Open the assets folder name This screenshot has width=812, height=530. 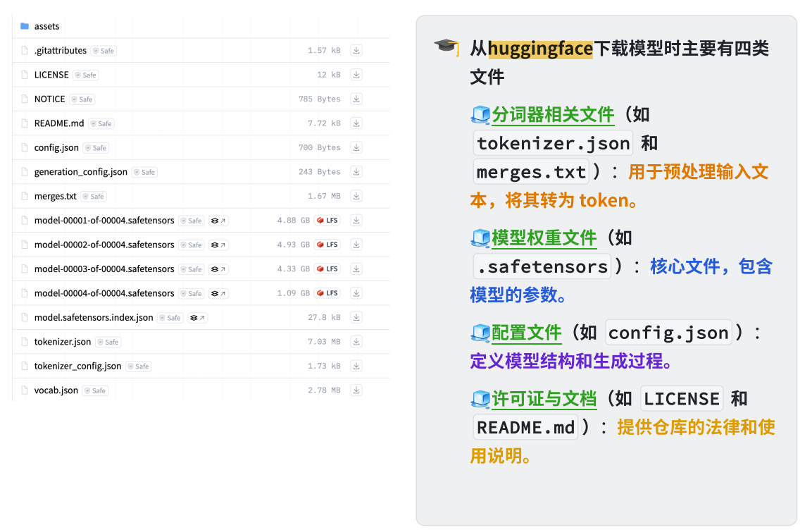pos(46,26)
